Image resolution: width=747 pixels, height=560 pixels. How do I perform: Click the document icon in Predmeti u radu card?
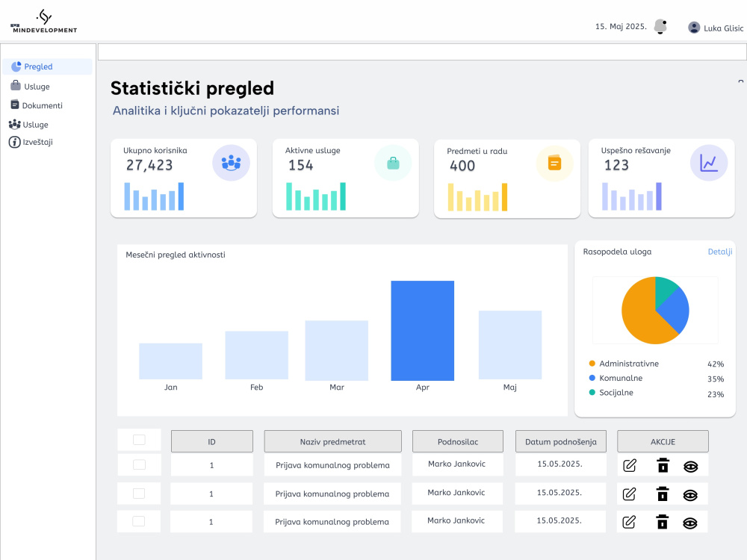pyautogui.click(x=554, y=164)
